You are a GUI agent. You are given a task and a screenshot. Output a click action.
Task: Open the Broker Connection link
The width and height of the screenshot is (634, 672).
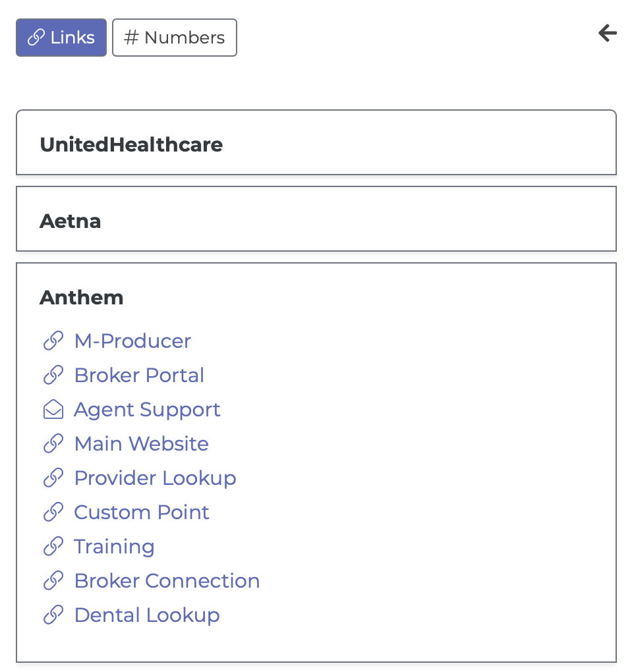click(x=167, y=581)
